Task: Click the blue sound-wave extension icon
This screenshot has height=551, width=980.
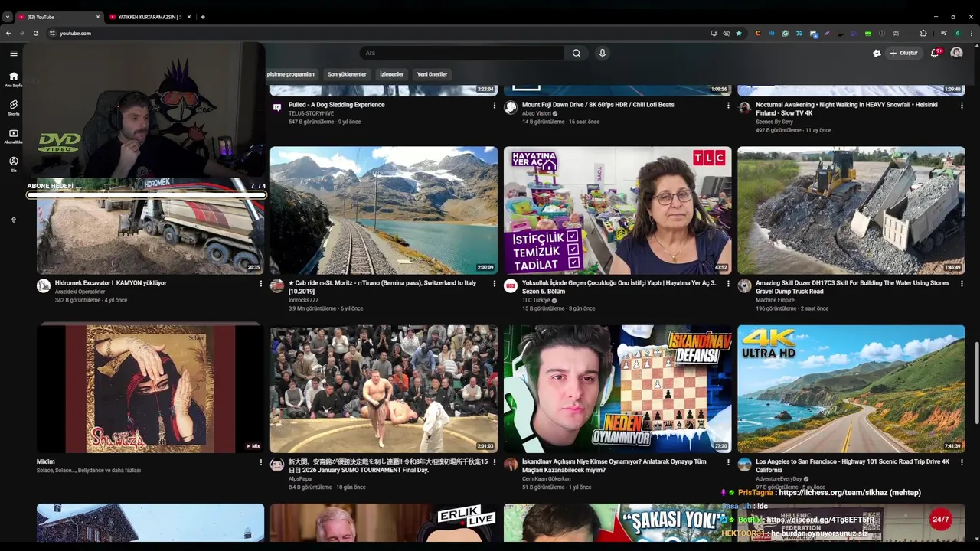Action: (772, 33)
